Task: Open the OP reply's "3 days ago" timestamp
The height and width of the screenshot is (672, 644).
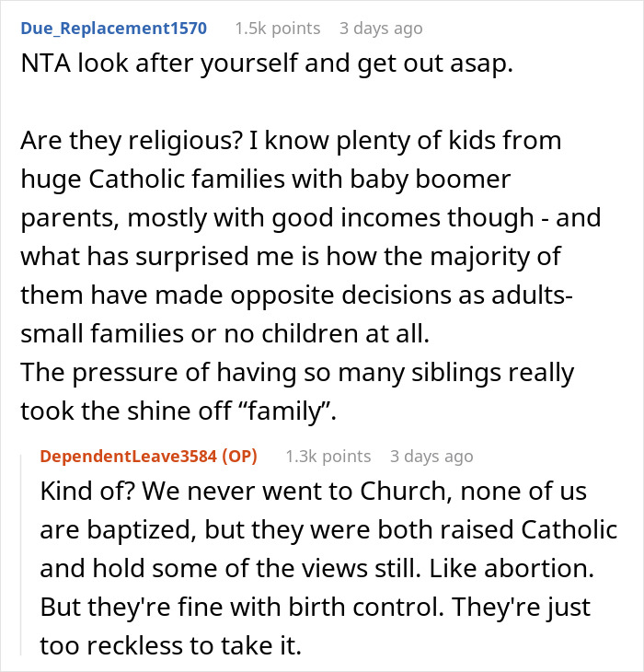Action: click(431, 456)
